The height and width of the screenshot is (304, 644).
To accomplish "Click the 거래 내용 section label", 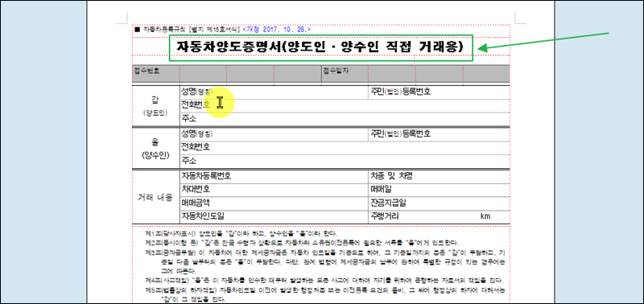I will [155, 196].
